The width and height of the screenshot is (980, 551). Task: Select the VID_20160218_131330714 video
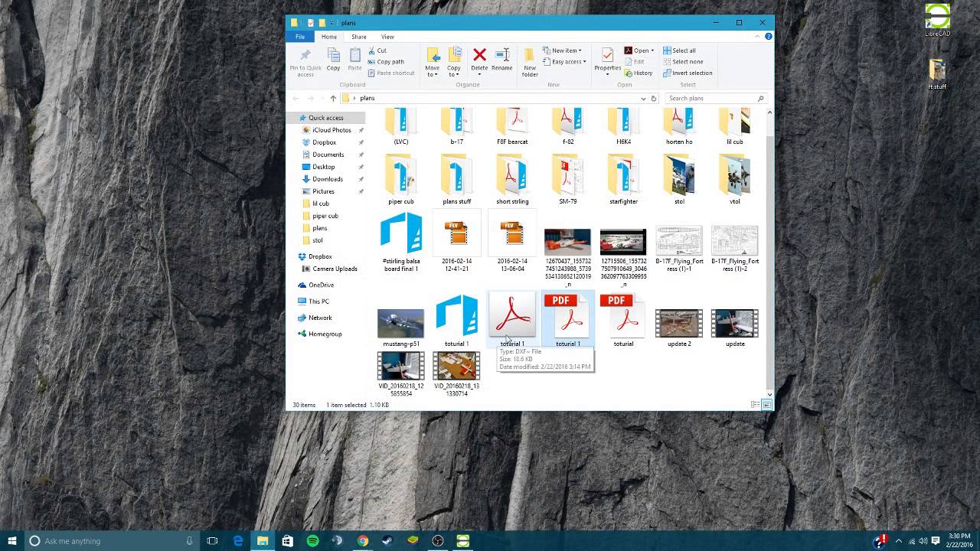click(x=456, y=374)
